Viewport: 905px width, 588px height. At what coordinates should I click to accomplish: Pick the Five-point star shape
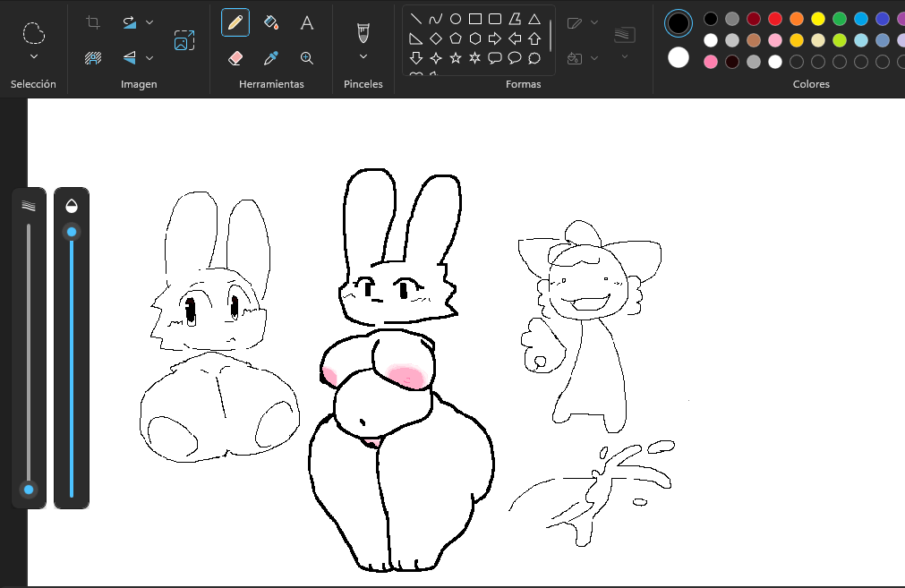click(456, 57)
